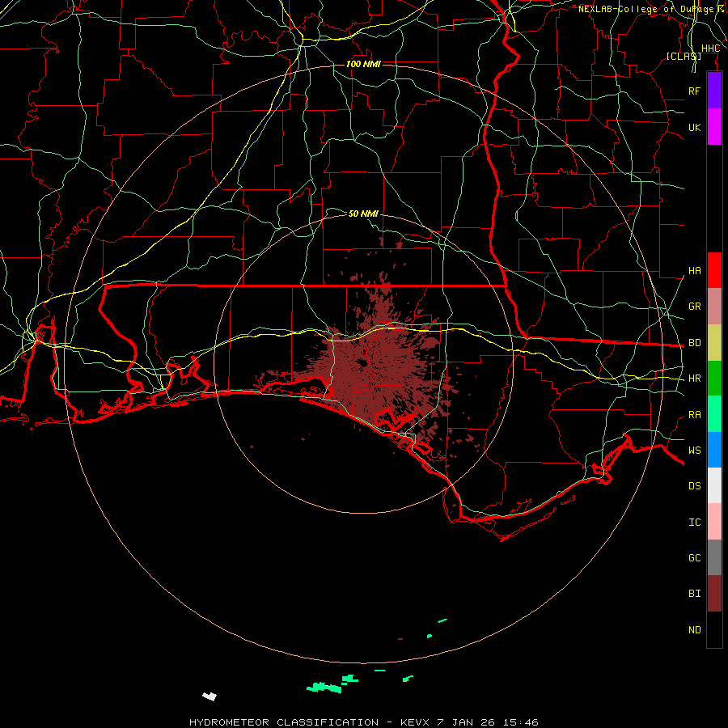Click the DS white legend swatch
728x728 pixels.
click(714, 485)
